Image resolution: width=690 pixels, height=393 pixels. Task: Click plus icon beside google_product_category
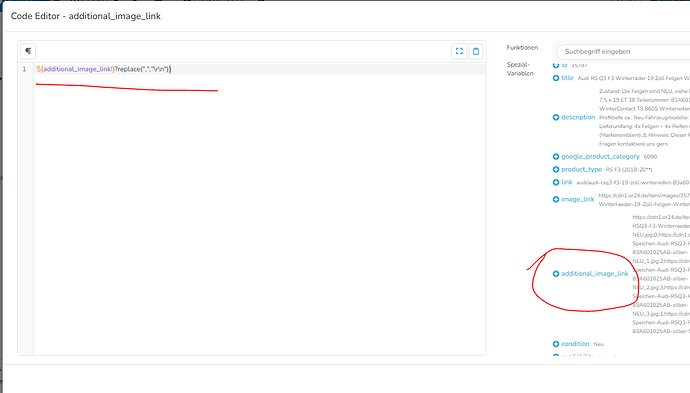coord(556,156)
